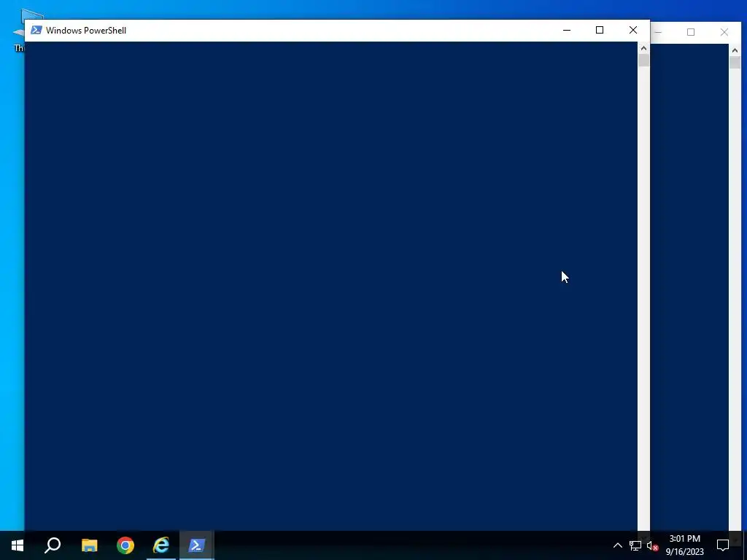Screen dimensions: 747x560
Task: Close the front Windows PowerShell window
Action: point(632,30)
